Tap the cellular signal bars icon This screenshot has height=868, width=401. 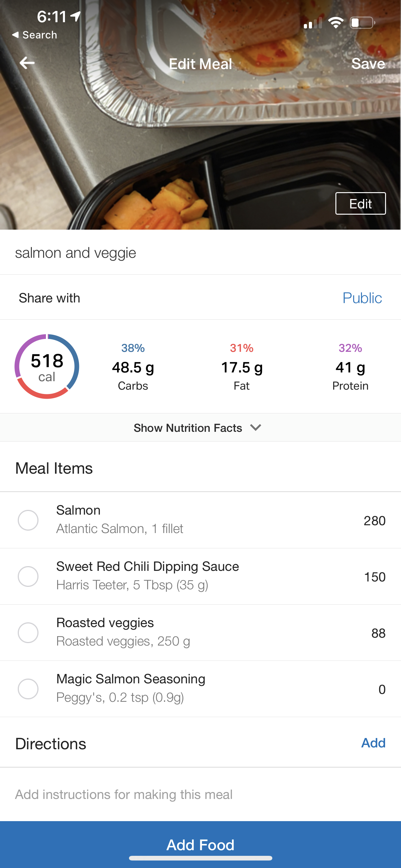(312, 23)
